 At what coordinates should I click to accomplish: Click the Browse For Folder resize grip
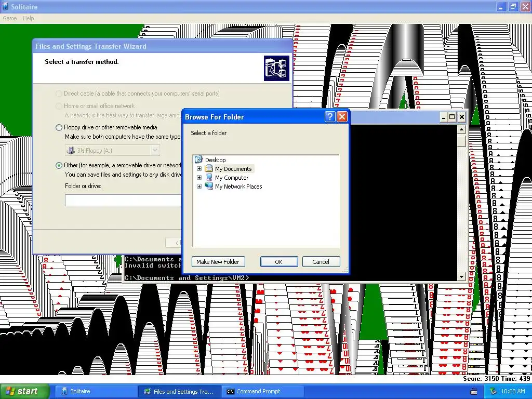[x=345, y=270]
